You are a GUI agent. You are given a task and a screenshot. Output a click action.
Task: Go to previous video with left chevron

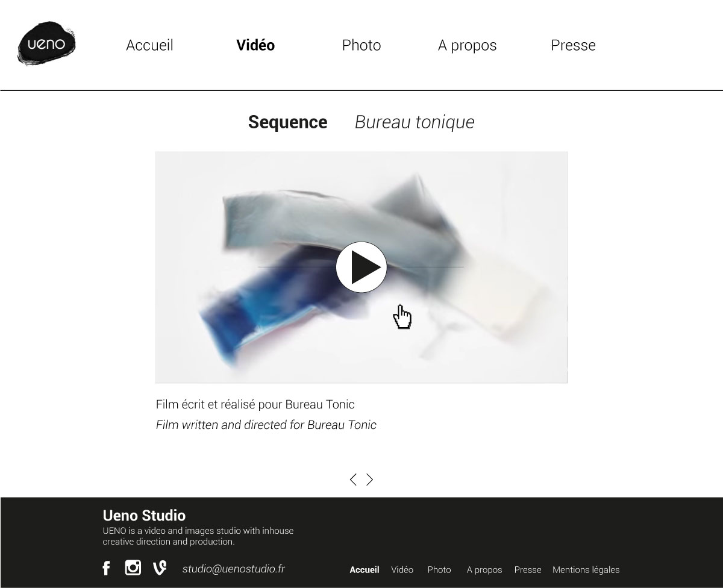click(353, 480)
